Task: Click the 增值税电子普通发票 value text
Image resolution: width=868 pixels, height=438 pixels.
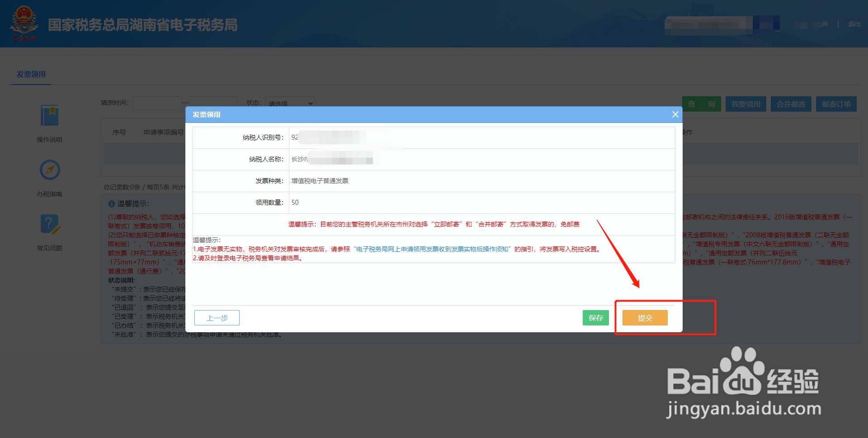Action: point(320,181)
